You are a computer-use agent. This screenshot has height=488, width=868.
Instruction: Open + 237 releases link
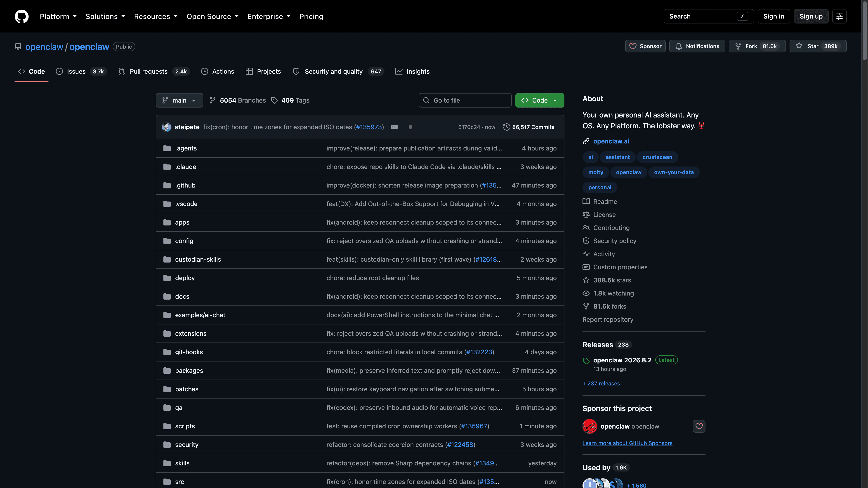pyautogui.click(x=601, y=384)
